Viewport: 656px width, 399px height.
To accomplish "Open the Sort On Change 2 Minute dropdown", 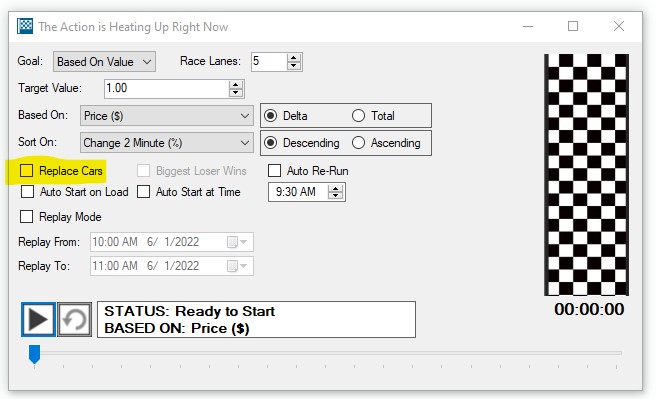I will (167, 143).
